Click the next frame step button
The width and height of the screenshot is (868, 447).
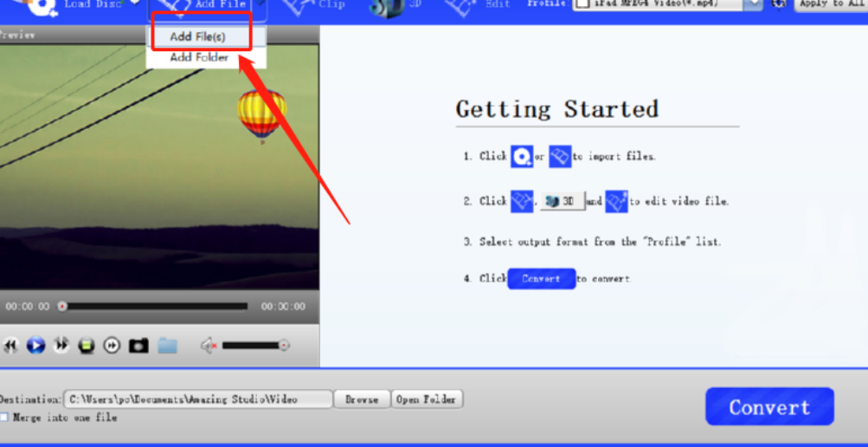[x=112, y=346]
